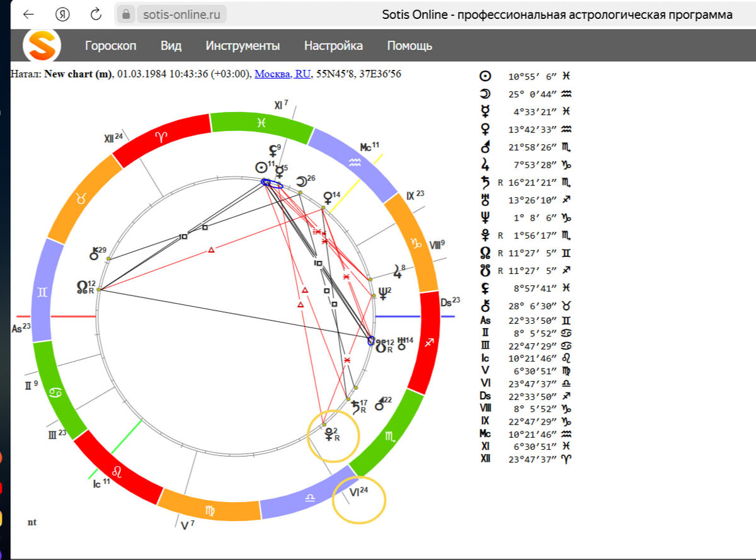Click Mars glyph near Scorpio sector
Screen dimensions: 756x560
click(379, 405)
